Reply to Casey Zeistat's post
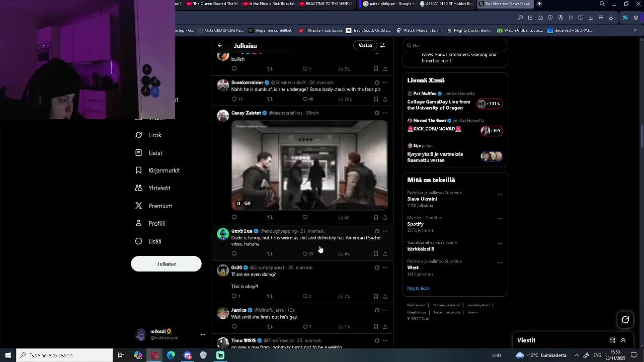644x362 pixels. click(x=234, y=217)
